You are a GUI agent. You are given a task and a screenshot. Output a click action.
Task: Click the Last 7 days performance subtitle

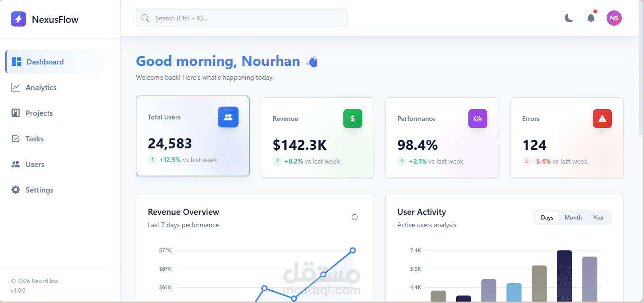pos(183,225)
